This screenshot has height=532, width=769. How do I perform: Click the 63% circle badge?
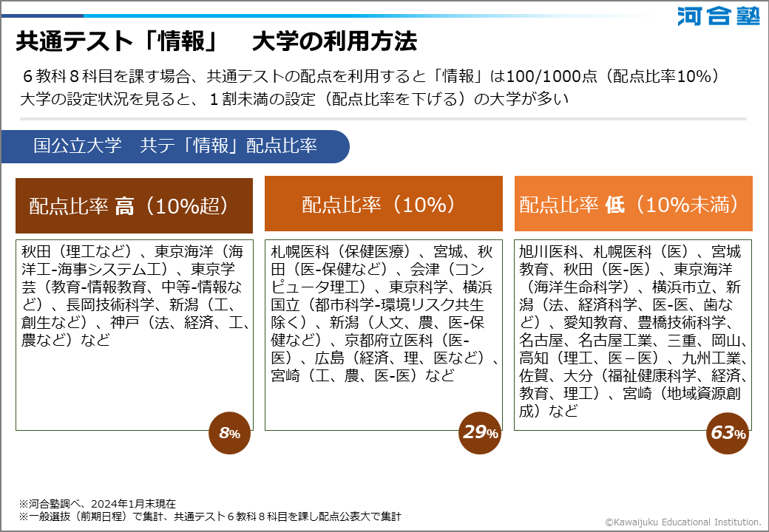point(728,433)
